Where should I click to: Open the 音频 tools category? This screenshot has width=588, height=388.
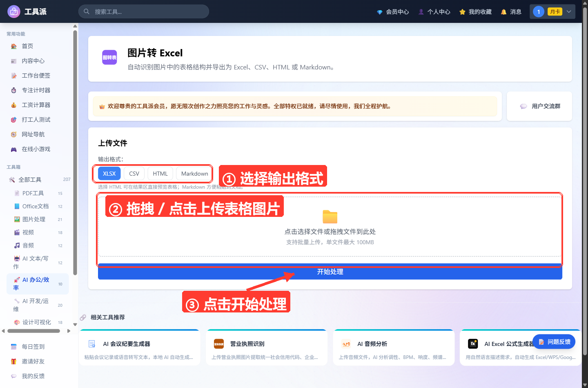click(x=38, y=245)
